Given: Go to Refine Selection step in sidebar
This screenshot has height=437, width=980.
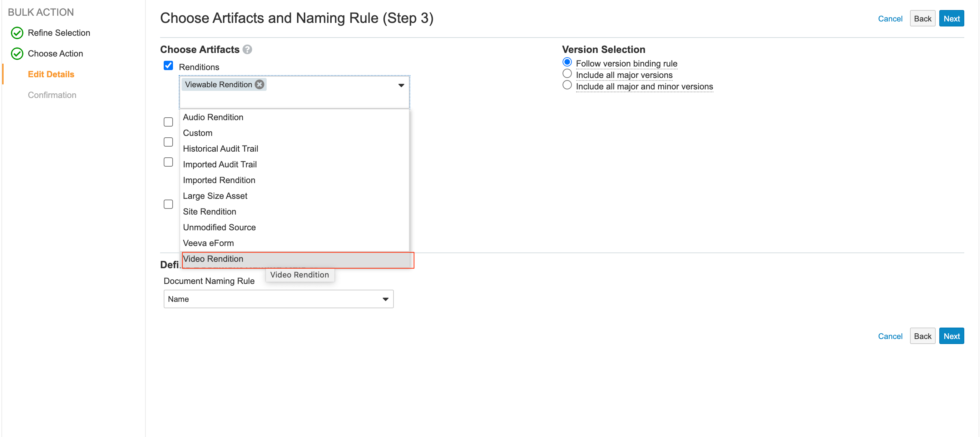Looking at the screenshot, I should pos(59,33).
